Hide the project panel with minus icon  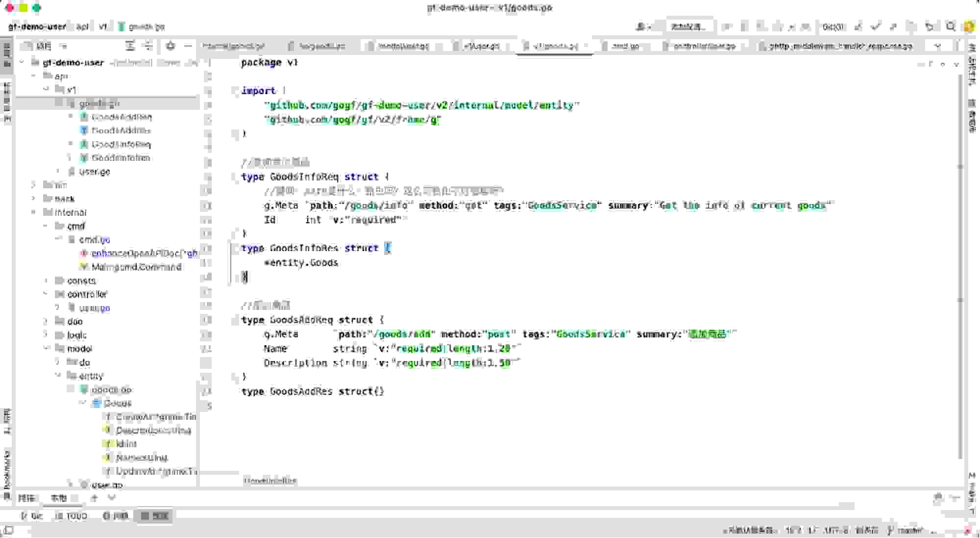click(x=188, y=46)
